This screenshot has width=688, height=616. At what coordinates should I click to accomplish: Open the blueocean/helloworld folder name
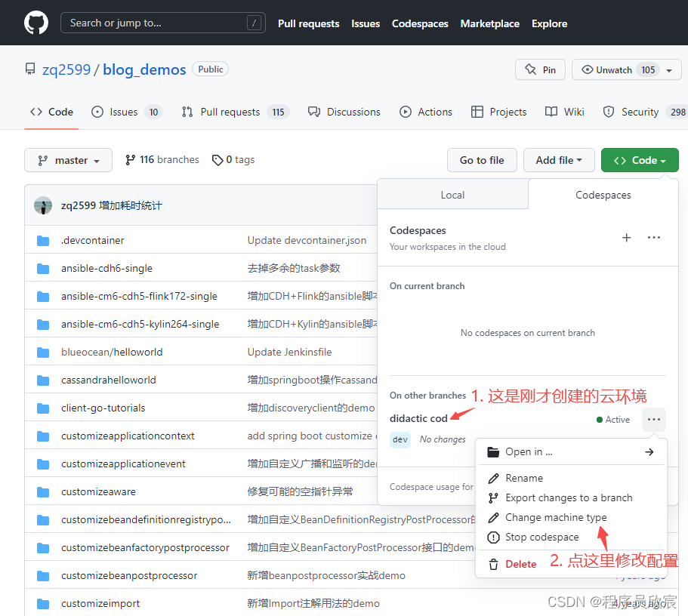tap(112, 352)
